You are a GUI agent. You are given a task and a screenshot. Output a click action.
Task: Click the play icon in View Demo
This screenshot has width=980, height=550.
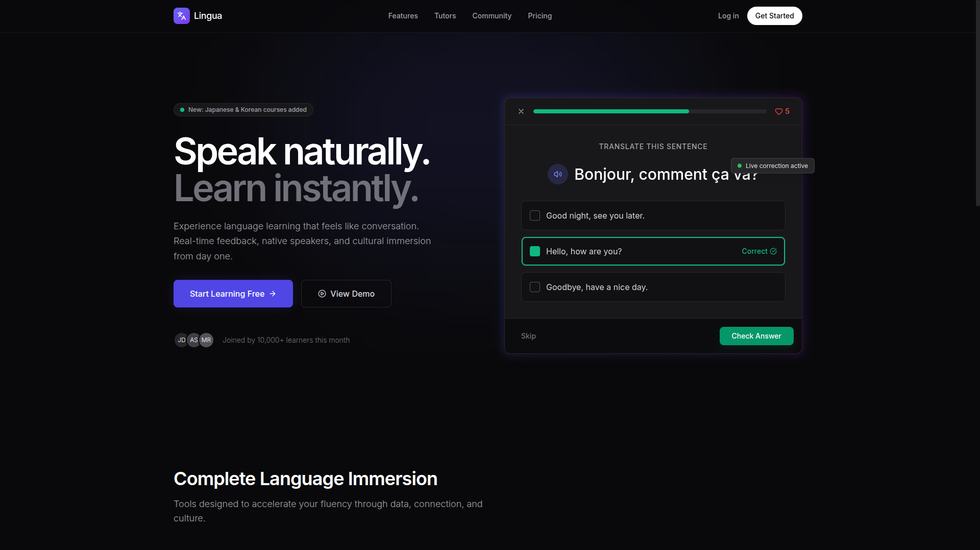tap(322, 294)
